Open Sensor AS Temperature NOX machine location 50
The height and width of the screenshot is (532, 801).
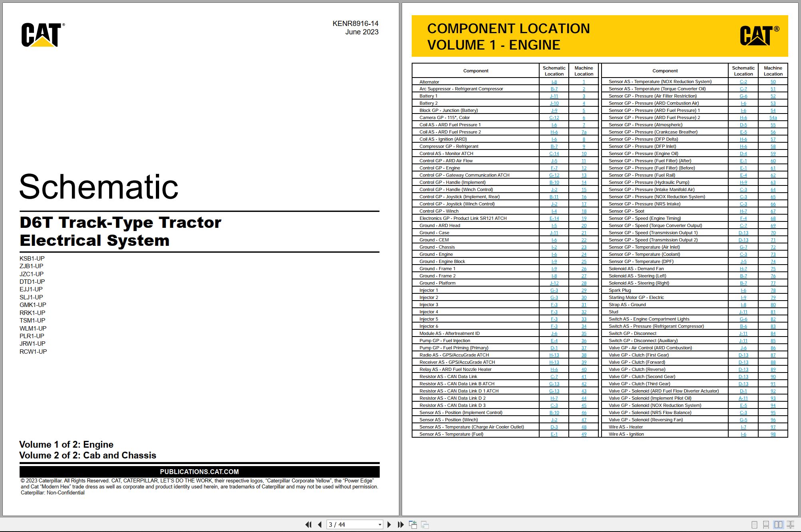(x=773, y=82)
